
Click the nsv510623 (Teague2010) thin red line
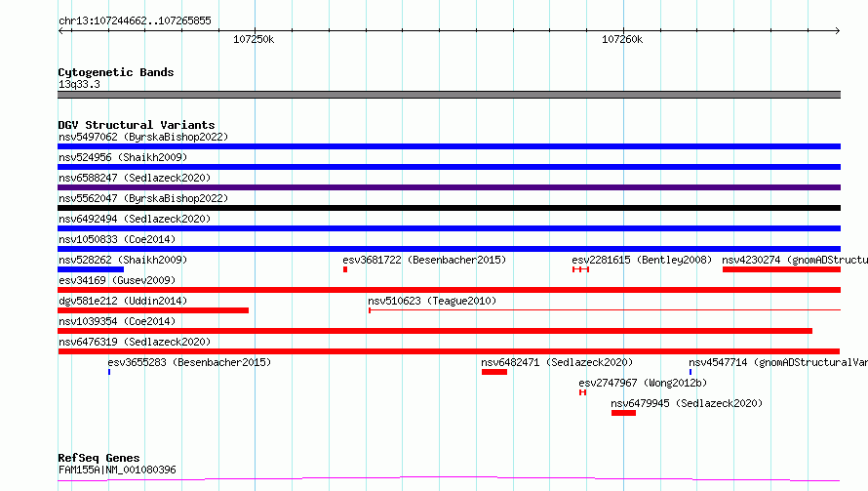pos(605,310)
